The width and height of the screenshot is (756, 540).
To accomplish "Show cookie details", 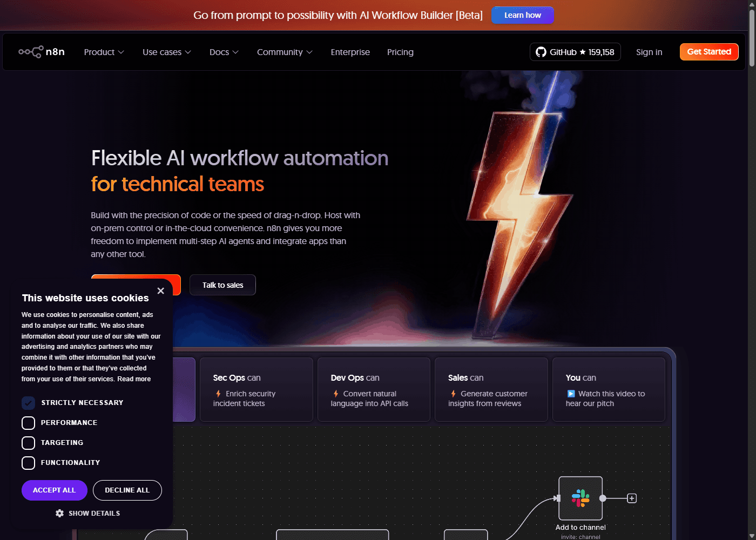I will (x=88, y=513).
